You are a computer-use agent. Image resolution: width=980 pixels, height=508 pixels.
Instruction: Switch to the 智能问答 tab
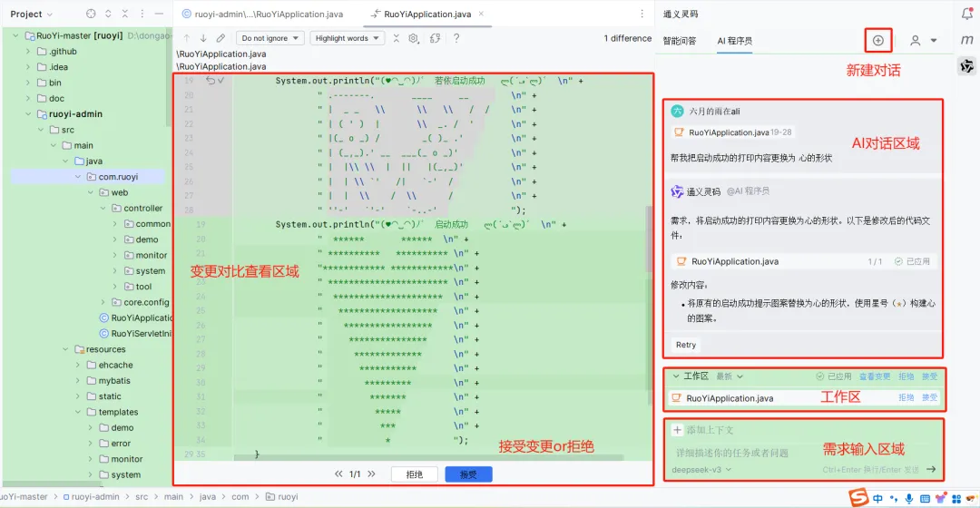pyautogui.click(x=680, y=41)
